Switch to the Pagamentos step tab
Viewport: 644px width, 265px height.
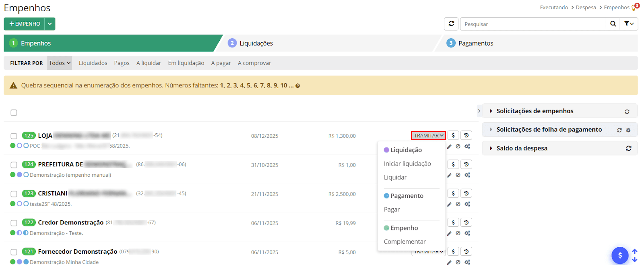475,43
